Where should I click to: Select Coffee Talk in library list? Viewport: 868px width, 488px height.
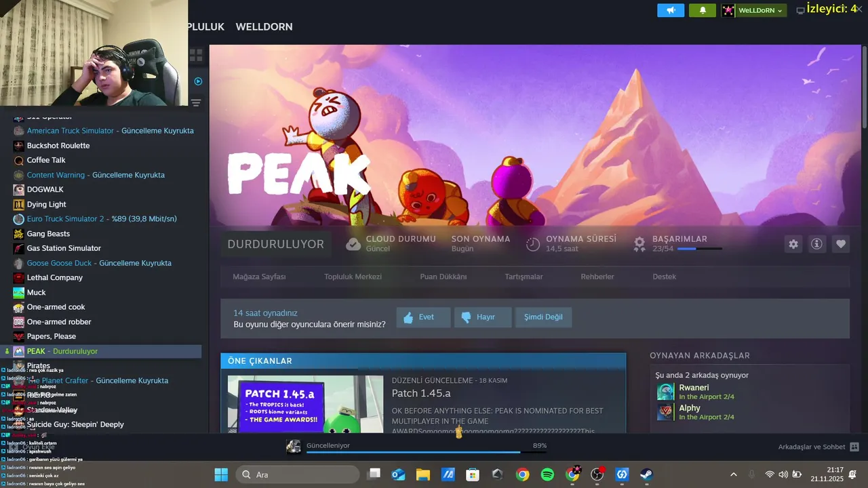46,161
